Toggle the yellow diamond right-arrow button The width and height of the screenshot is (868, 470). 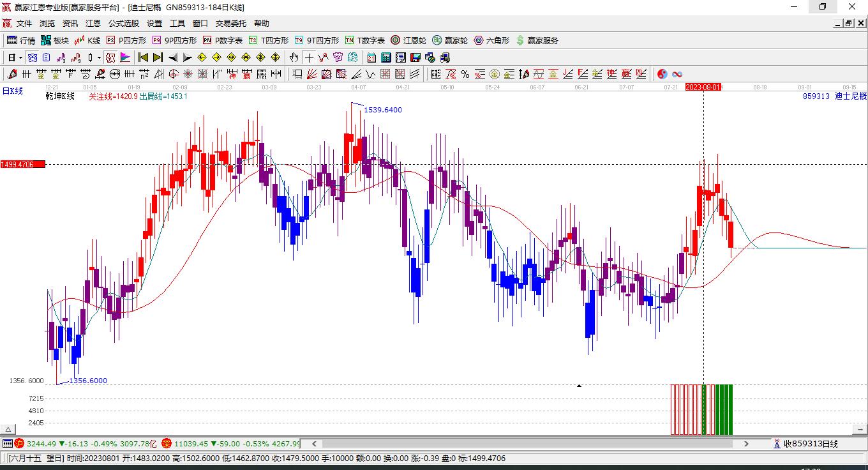(217, 57)
